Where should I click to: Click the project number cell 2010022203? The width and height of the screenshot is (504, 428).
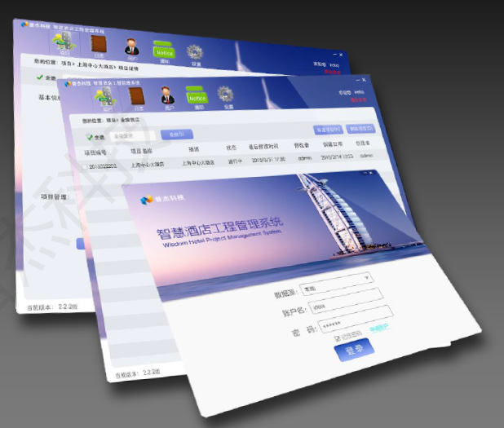click(x=103, y=166)
